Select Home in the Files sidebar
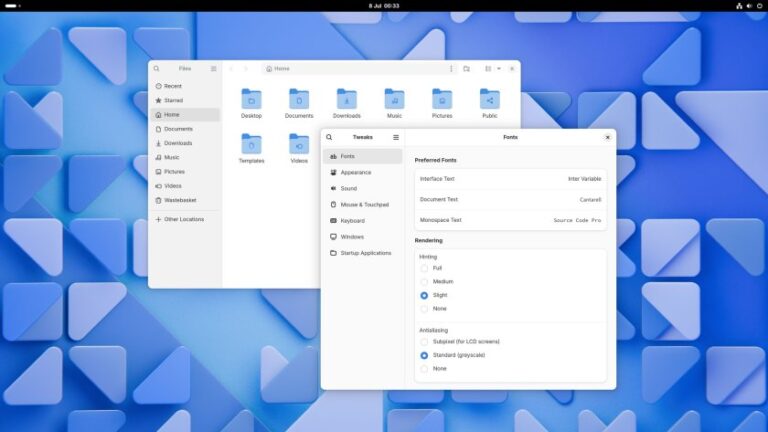 (x=186, y=115)
